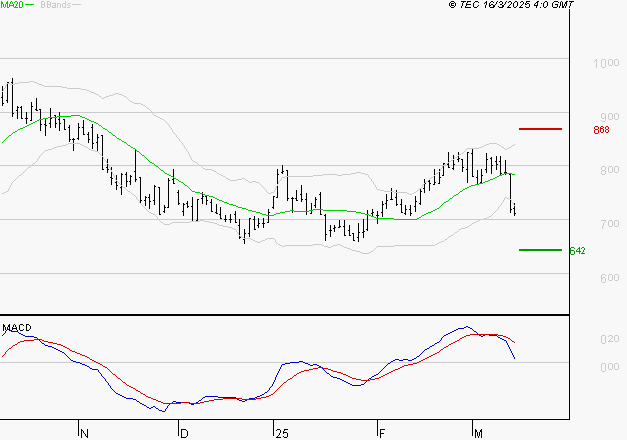
Task: Click the 1000 price axis label
Action: (606, 63)
